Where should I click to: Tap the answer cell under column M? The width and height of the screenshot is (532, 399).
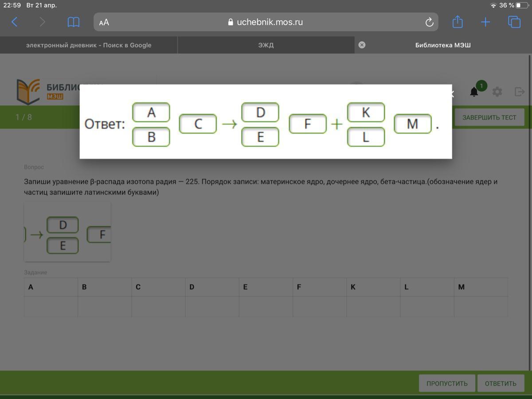coord(481,306)
